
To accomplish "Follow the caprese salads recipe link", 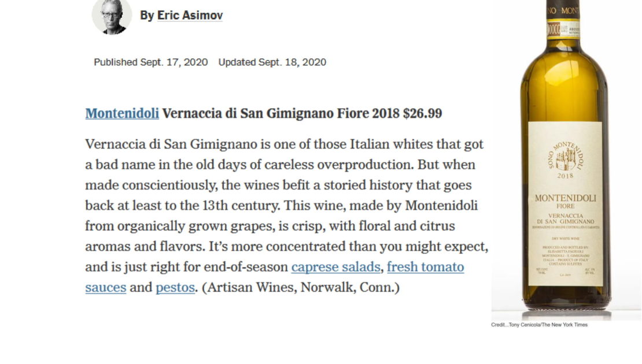I will [x=335, y=267].
